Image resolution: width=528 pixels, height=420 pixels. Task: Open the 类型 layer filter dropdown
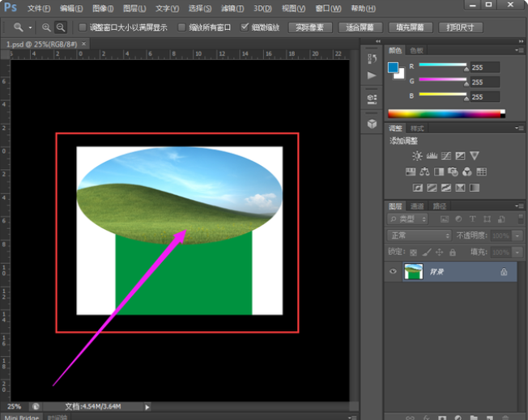tap(407, 219)
